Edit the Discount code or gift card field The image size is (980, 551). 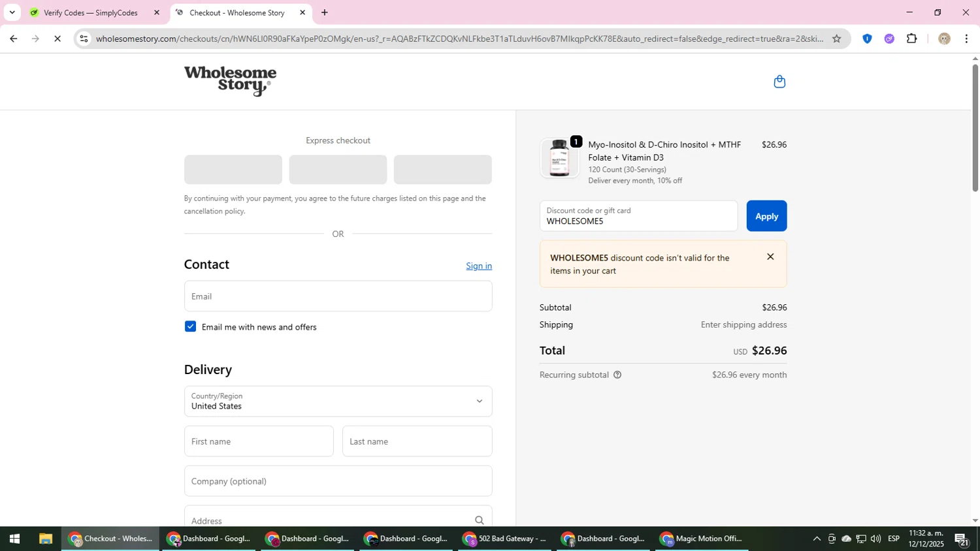638,216
